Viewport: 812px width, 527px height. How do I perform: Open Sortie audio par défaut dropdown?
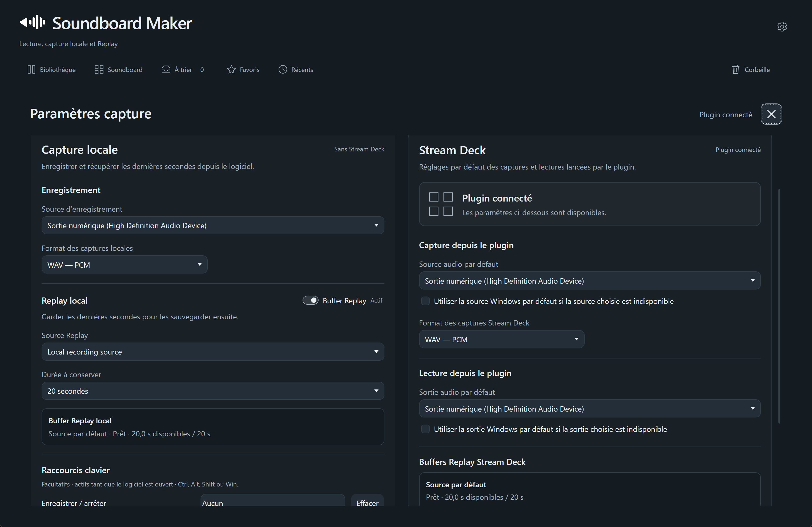point(590,408)
